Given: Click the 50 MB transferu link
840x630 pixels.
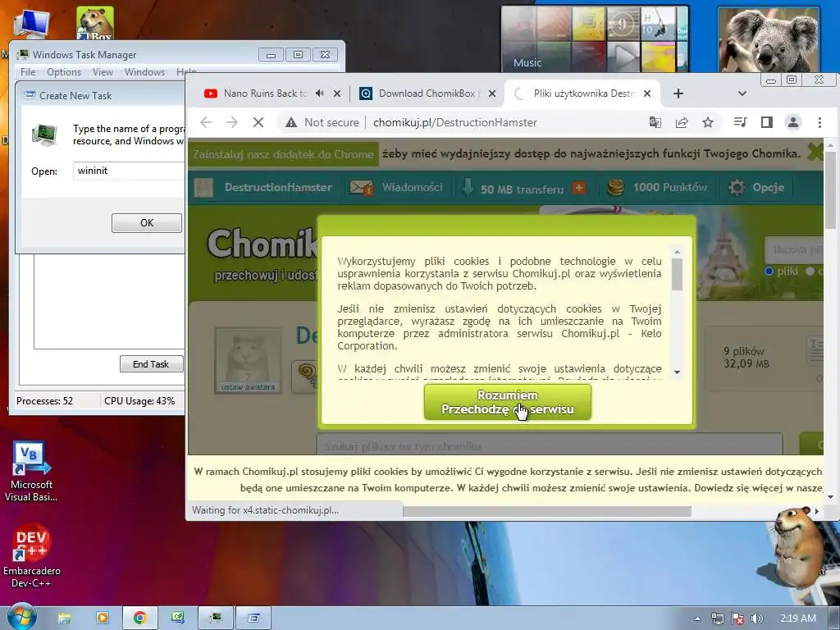Looking at the screenshot, I should pyautogui.click(x=522, y=189).
